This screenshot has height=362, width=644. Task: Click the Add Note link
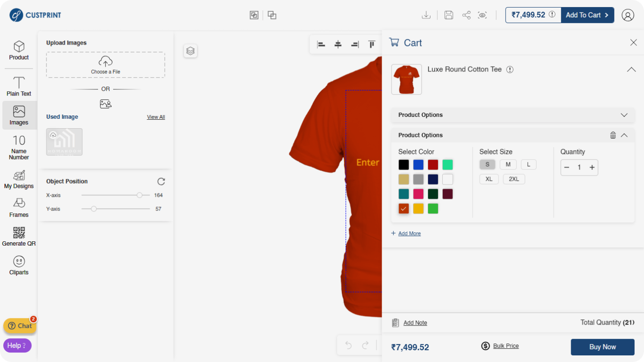pyautogui.click(x=415, y=323)
